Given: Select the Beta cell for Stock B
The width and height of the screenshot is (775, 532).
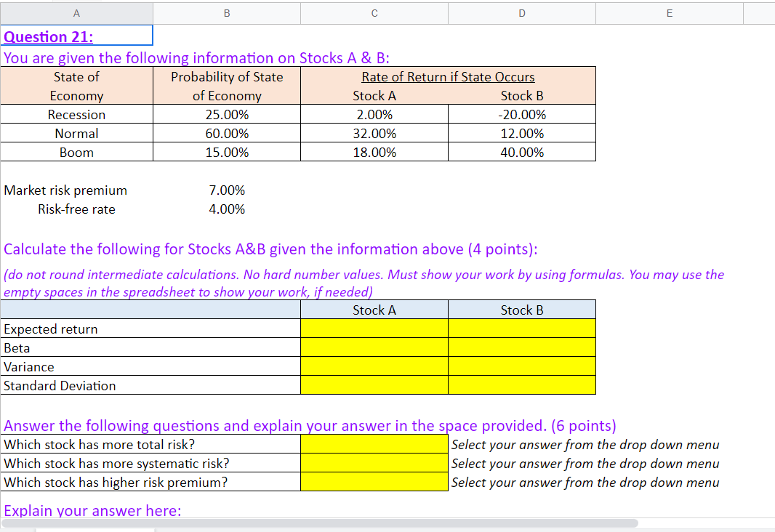Looking at the screenshot, I should tap(522, 347).
